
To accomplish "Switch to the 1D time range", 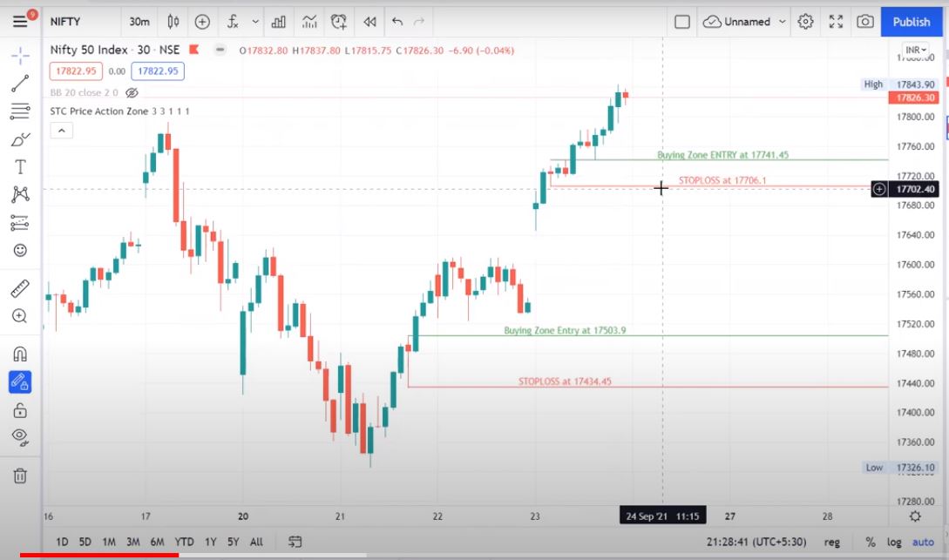I will tap(62, 542).
